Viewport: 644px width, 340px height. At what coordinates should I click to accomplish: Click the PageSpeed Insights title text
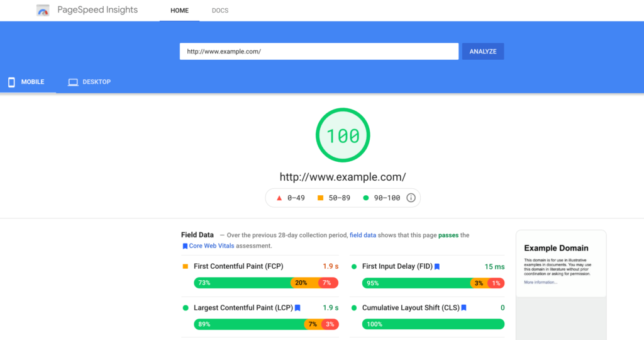[97, 10]
